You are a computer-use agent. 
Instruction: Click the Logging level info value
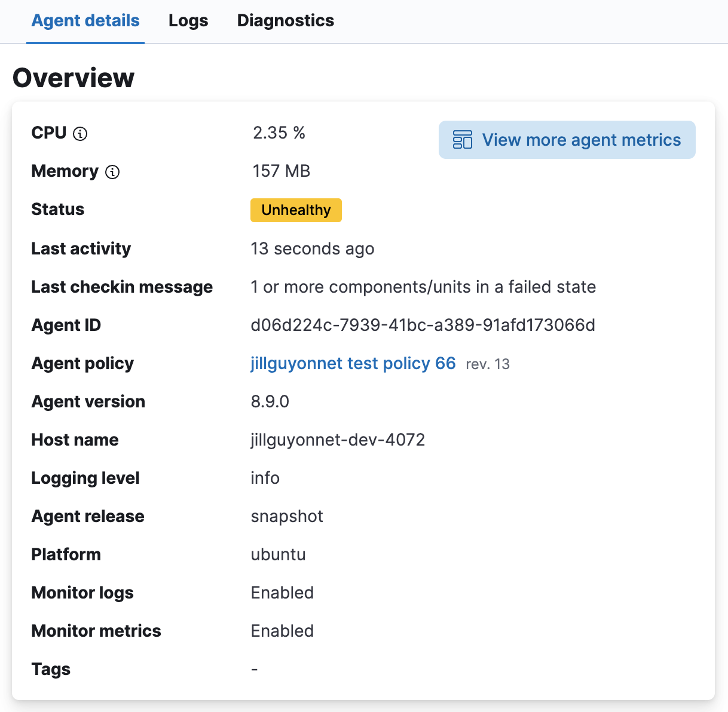[x=265, y=478]
